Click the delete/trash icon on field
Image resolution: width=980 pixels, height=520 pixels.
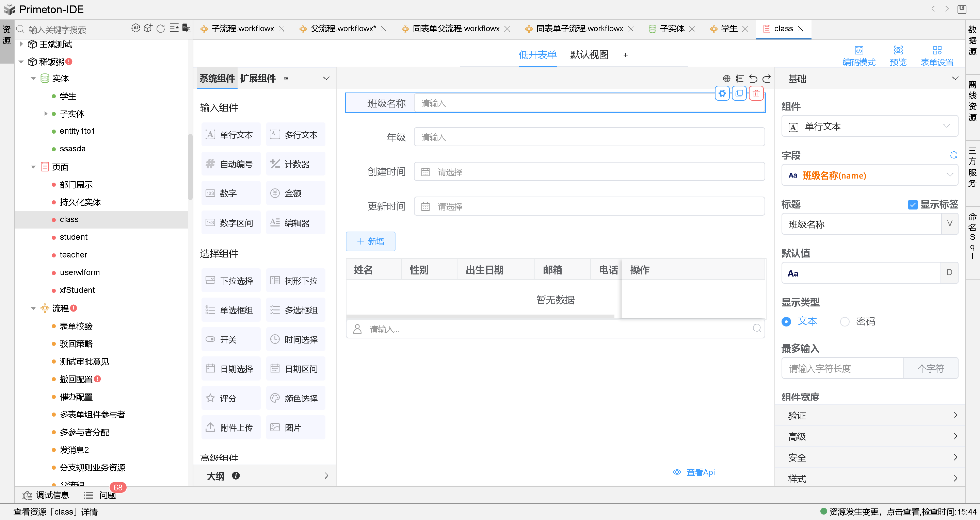coord(756,93)
